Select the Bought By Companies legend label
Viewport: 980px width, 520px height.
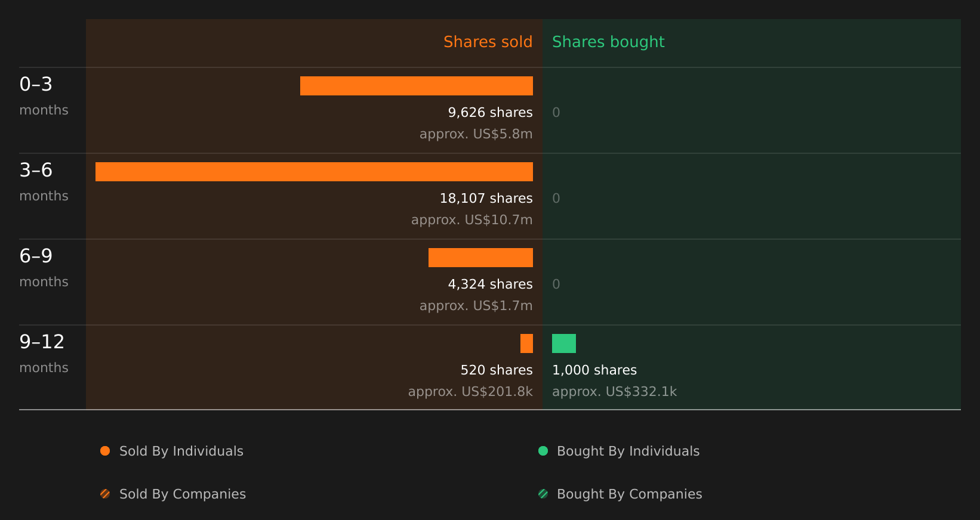click(629, 494)
